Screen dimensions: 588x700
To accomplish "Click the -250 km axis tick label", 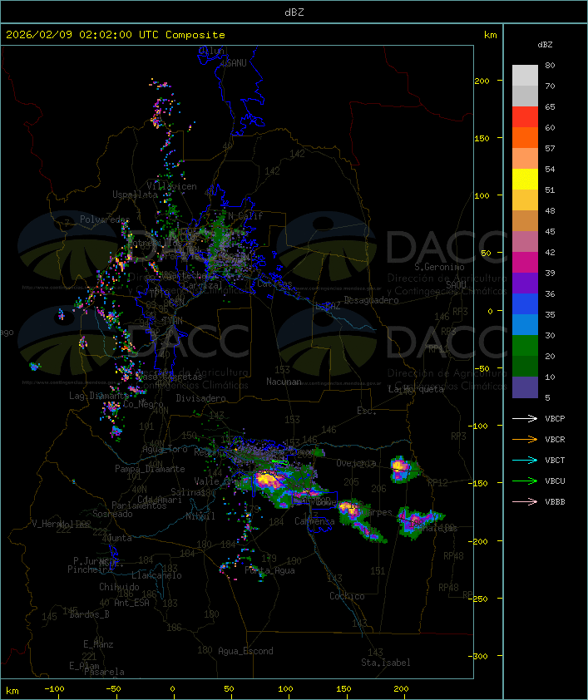I will click(480, 599).
